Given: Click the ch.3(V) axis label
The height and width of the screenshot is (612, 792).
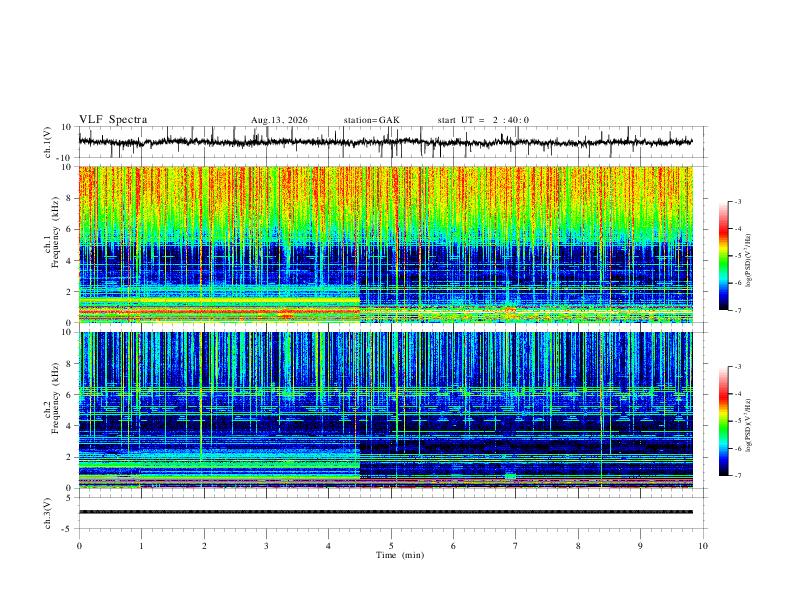Looking at the screenshot, I should [48, 514].
